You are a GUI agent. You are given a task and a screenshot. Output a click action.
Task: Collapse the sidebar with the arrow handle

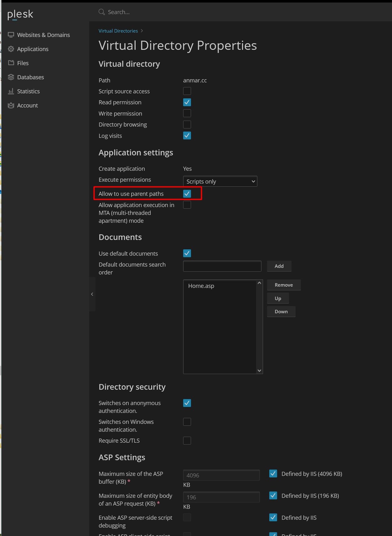[92, 294]
